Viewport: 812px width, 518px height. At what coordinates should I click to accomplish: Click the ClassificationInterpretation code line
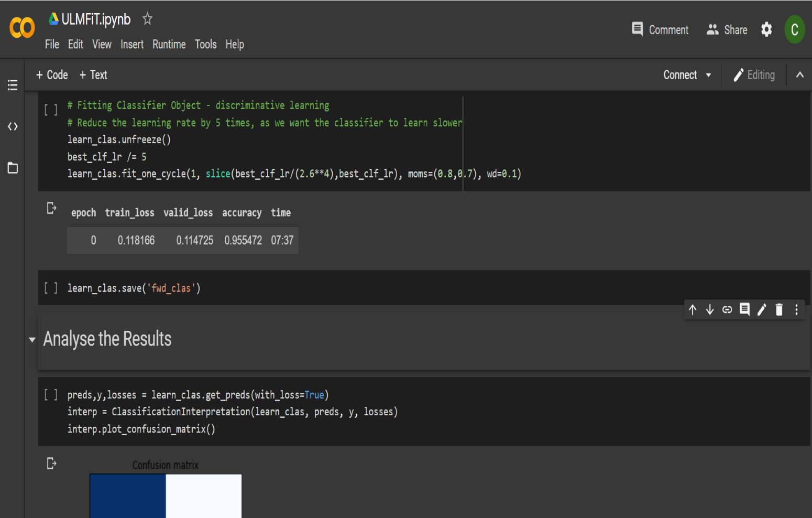coord(232,412)
